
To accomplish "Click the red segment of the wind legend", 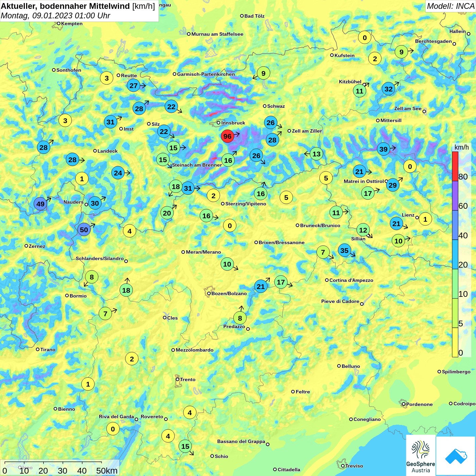I will pos(455,166).
